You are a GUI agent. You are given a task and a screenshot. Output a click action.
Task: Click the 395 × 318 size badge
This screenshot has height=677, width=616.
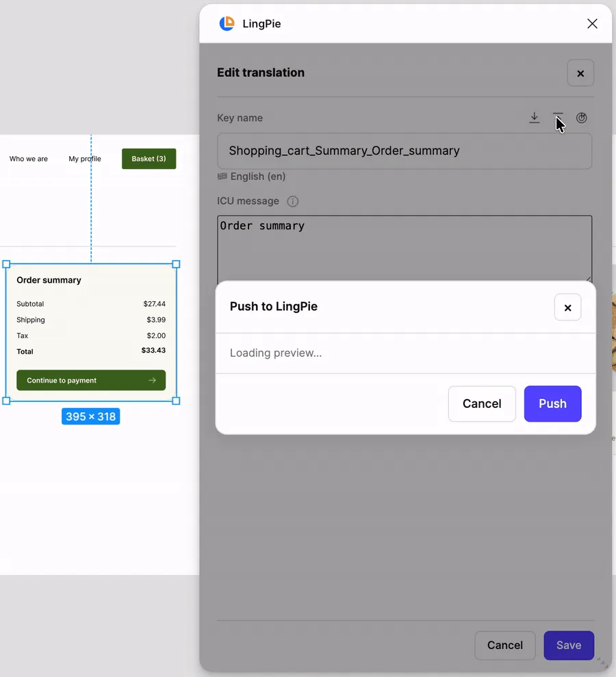[x=90, y=417]
